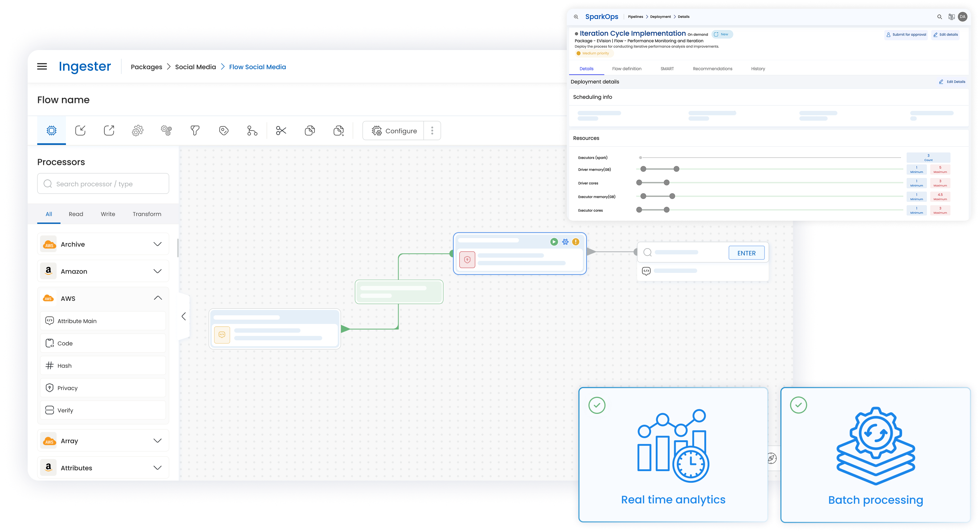The image size is (980, 532).
Task: Click the funnel filter icon in the toolbar
Action: point(195,130)
